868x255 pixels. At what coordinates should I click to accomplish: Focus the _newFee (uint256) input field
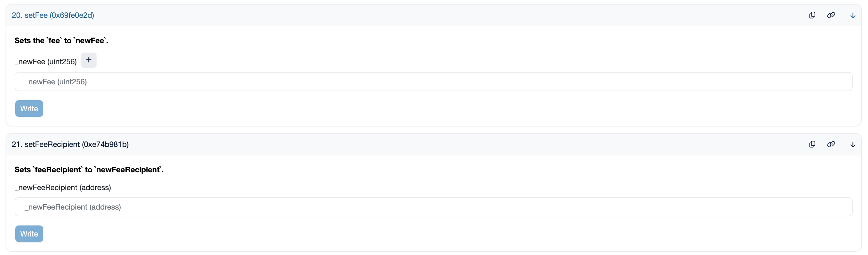pyautogui.click(x=433, y=82)
